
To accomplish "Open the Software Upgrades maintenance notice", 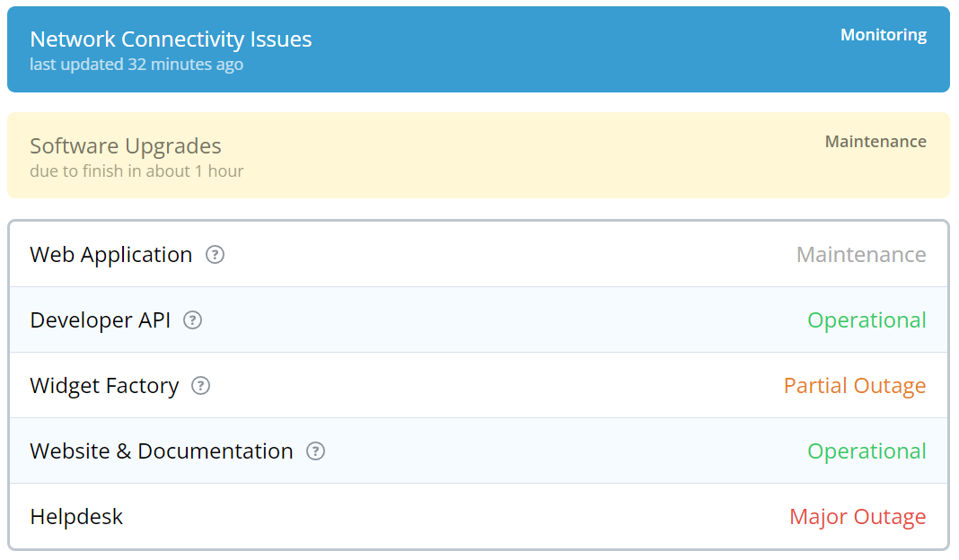I will tap(125, 145).
